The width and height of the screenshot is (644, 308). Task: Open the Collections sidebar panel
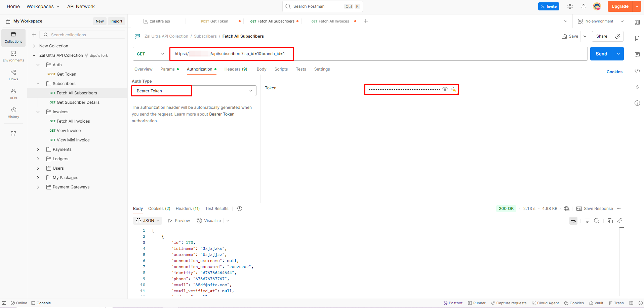pyautogui.click(x=13, y=38)
